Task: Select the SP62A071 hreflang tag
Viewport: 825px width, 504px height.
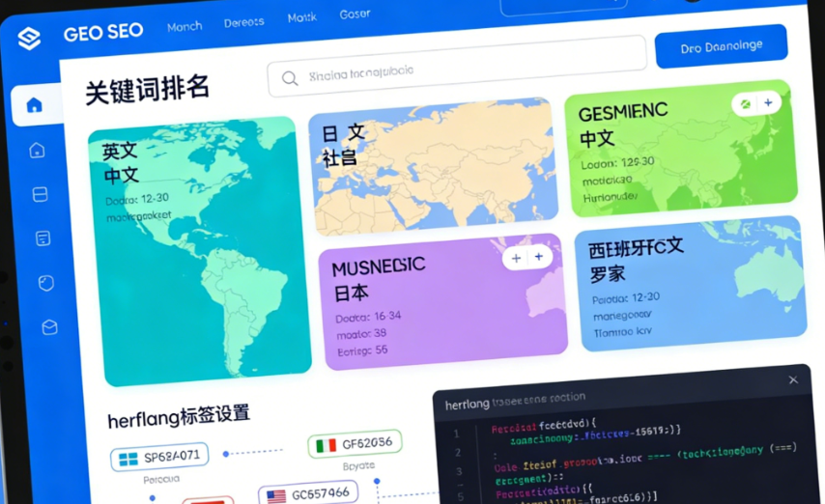Action: click(159, 458)
